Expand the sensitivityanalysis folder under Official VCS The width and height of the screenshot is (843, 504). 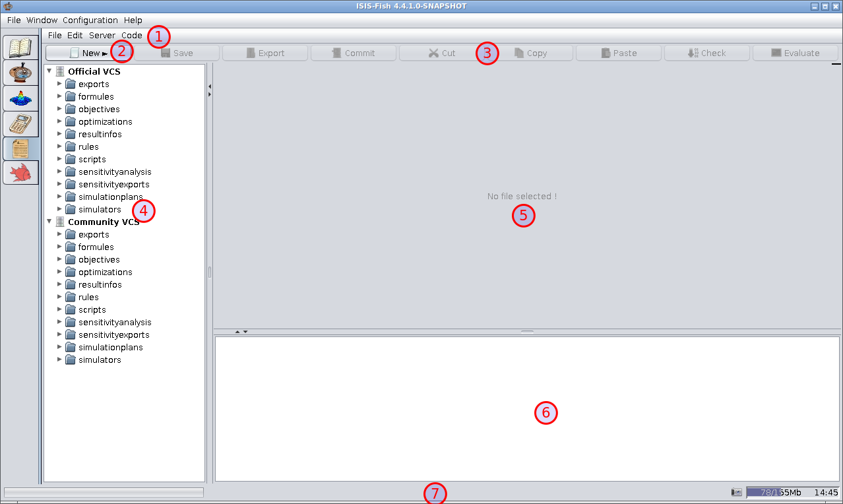[59, 172]
